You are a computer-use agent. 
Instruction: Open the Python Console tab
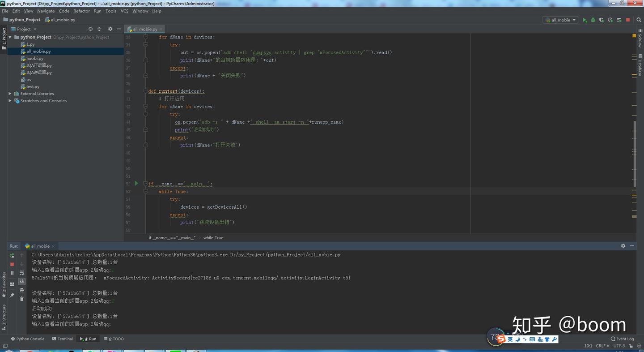pyautogui.click(x=27, y=339)
